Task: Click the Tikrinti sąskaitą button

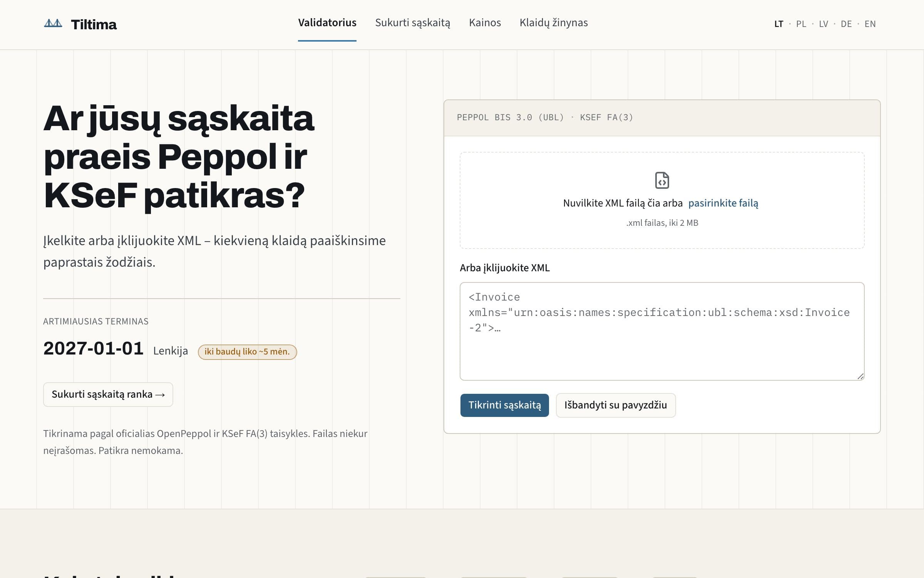Action: tap(504, 405)
